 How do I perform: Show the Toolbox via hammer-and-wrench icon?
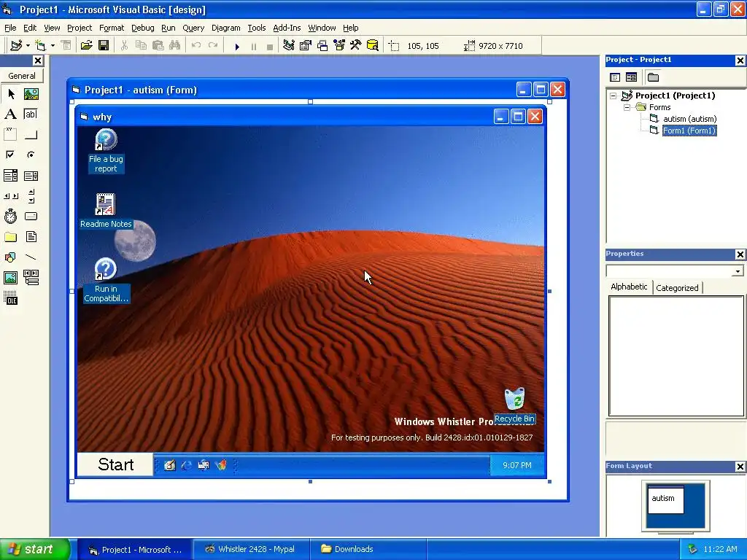point(356,46)
